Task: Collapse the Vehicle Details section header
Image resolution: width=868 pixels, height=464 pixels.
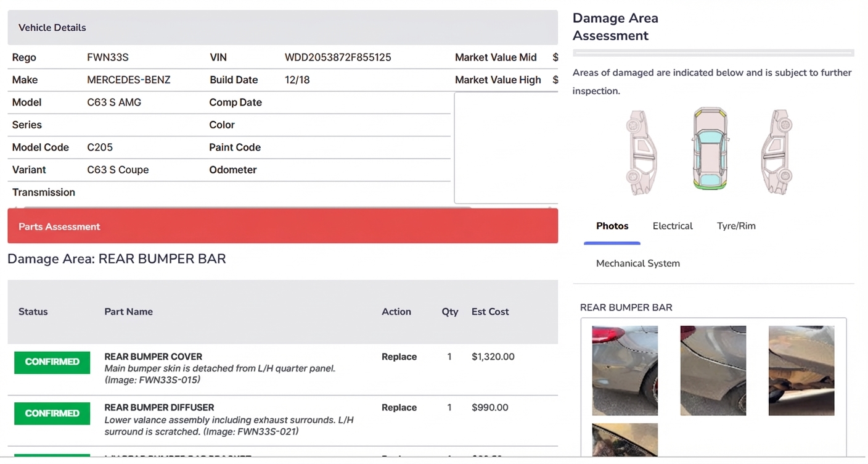Action: point(282,28)
